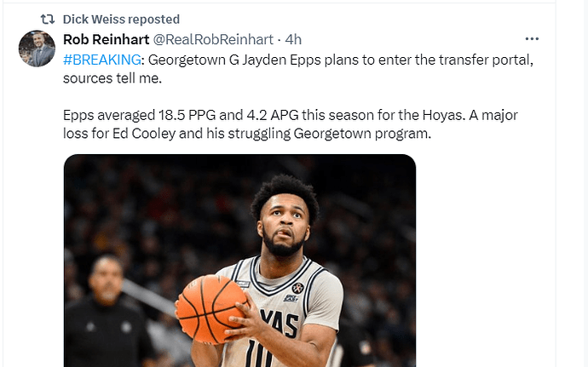Click the player's face in the photo

click(284, 221)
